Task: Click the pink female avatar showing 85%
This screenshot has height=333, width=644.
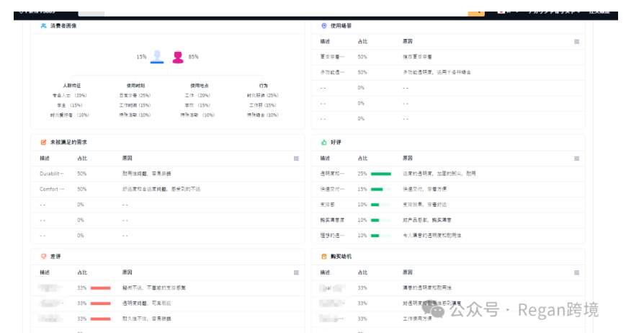Action: click(177, 56)
